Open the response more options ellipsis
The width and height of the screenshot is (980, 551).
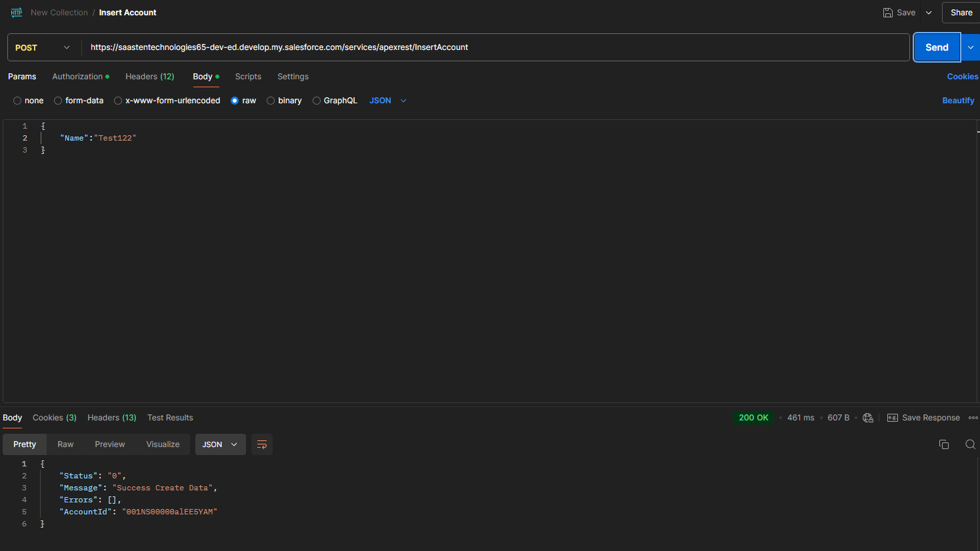pos(973,418)
